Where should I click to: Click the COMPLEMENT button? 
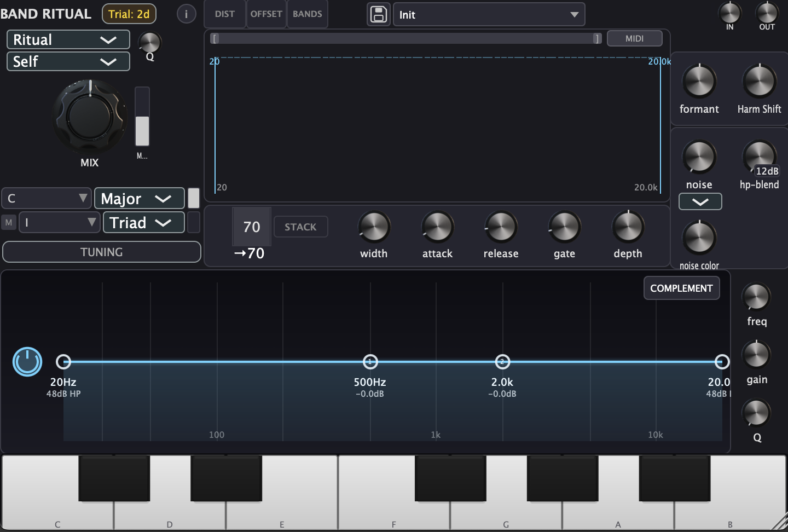(681, 288)
